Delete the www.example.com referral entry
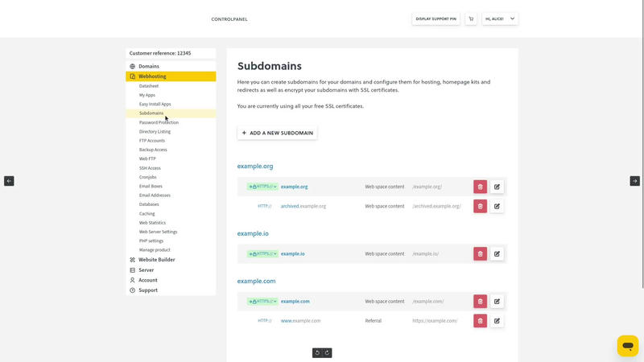Screen dimensions: 644x362 480,321
